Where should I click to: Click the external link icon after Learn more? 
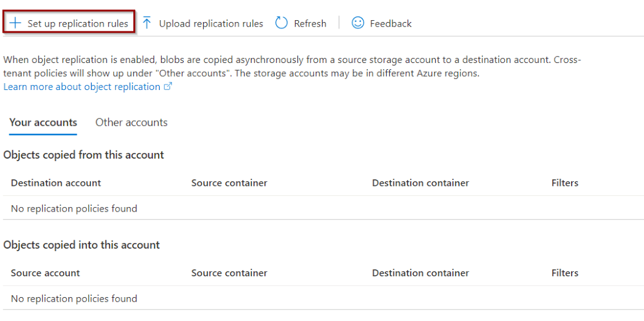[167, 87]
